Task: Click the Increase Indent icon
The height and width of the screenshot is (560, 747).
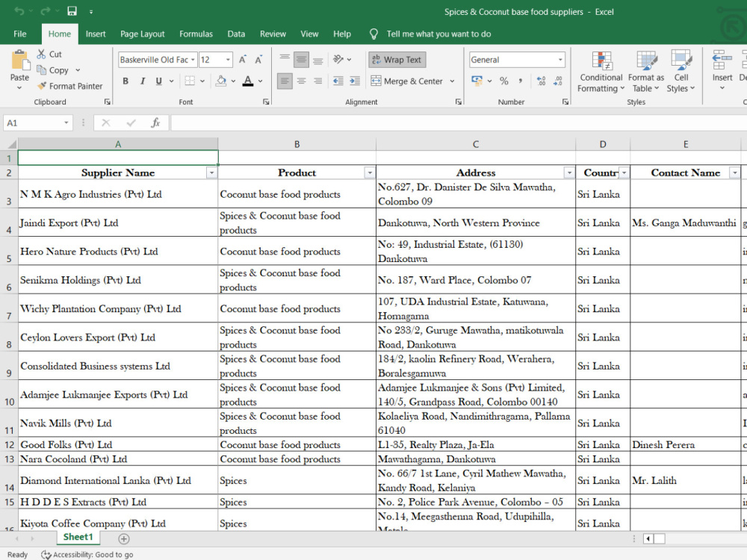Action: [354, 81]
